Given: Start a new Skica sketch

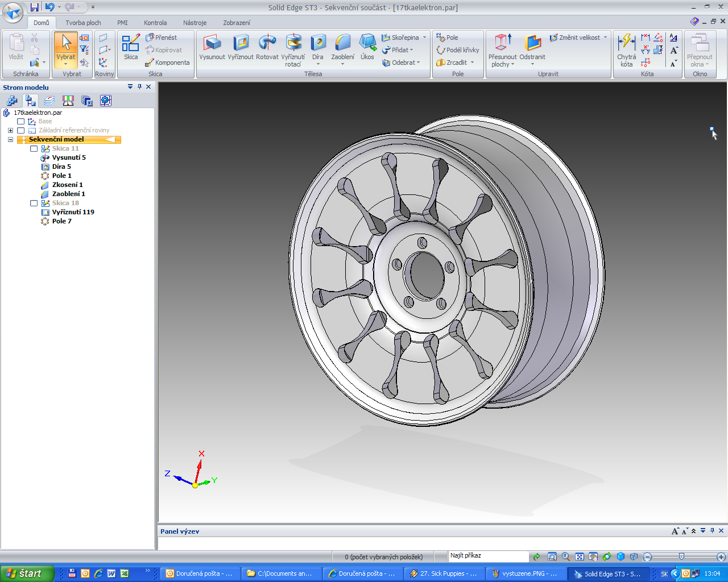Looking at the screenshot, I should (x=131, y=47).
